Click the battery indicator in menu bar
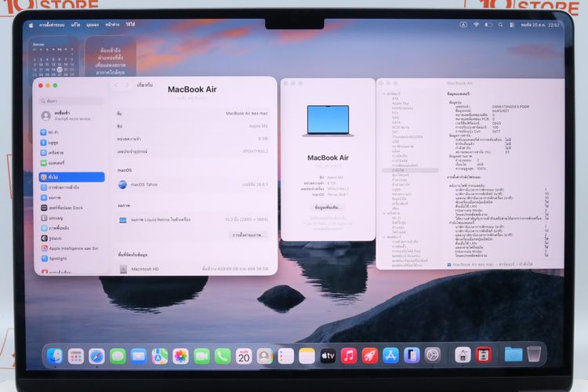The height and width of the screenshot is (392, 588). [x=488, y=25]
